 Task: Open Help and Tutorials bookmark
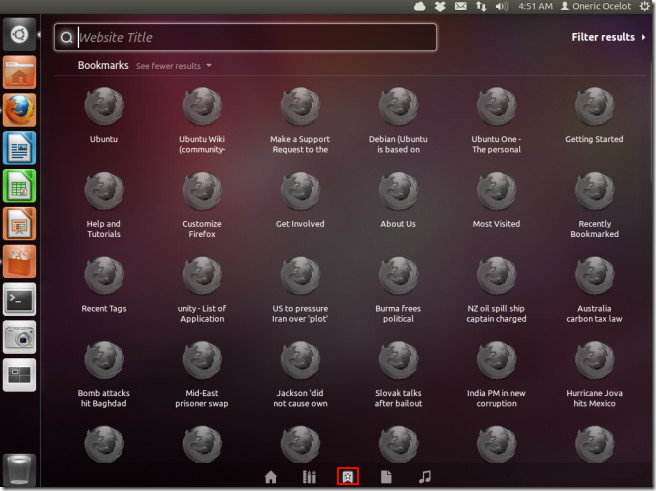[x=104, y=205]
